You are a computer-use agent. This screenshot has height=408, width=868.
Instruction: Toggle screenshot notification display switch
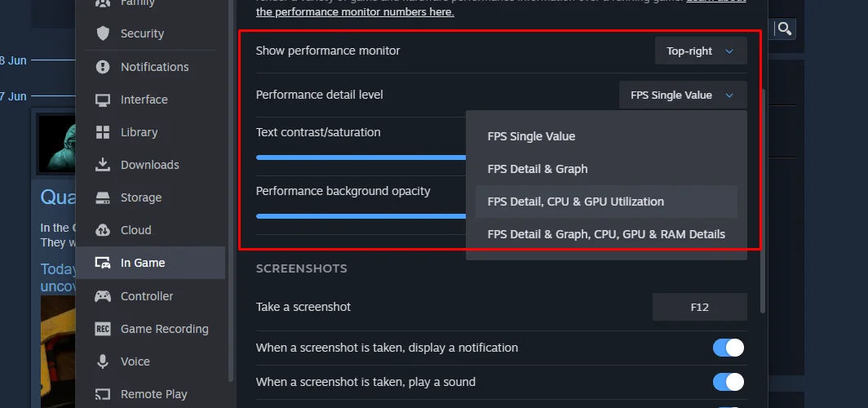click(x=728, y=348)
